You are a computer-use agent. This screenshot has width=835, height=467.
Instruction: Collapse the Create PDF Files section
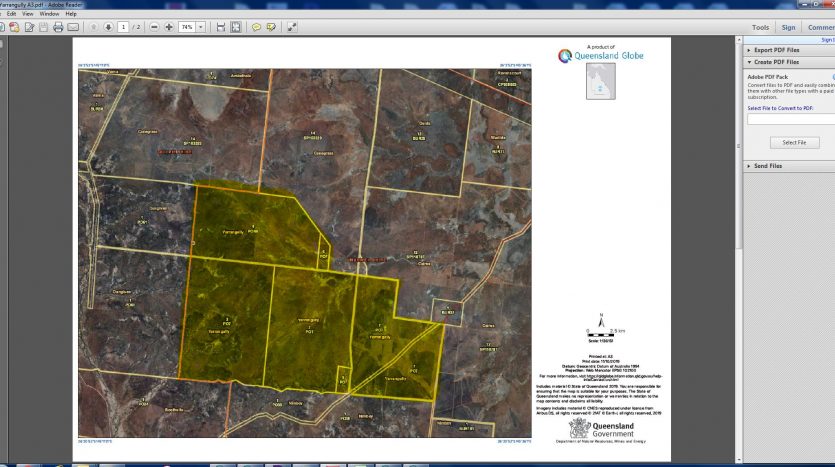point(776,62)
